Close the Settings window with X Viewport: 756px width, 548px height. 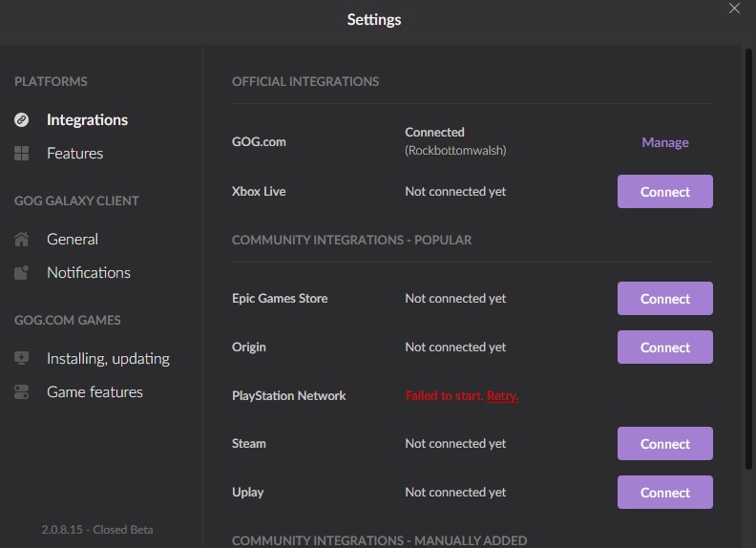click(x=734, y=9)
